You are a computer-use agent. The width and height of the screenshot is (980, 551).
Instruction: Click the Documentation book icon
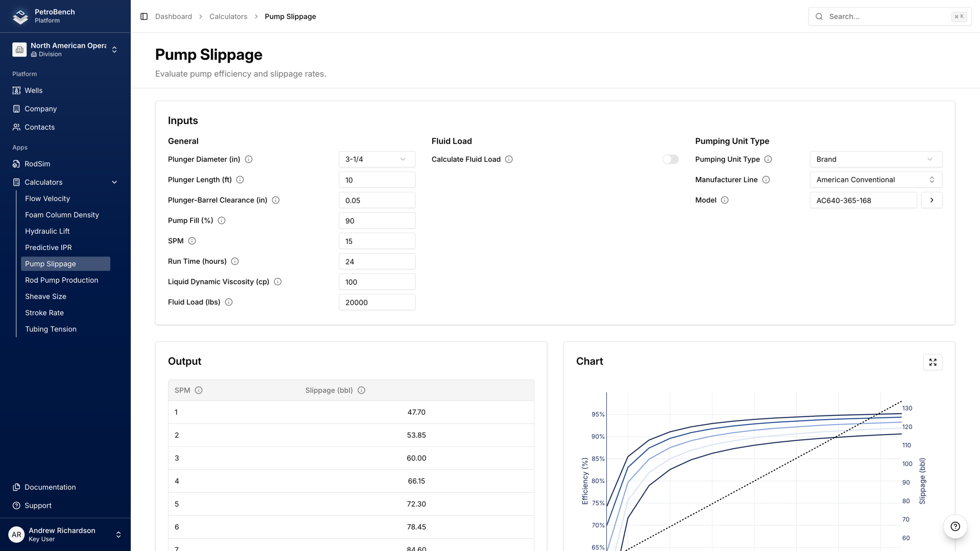tap(15, 487)
